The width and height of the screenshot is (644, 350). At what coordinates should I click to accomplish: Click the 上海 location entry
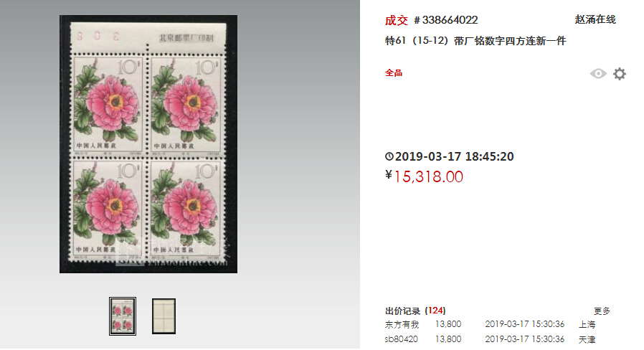point(587,324)
